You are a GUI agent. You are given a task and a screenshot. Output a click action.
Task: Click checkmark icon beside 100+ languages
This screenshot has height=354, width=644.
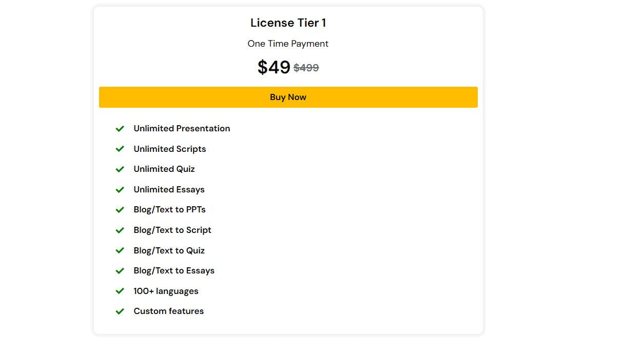120,291
